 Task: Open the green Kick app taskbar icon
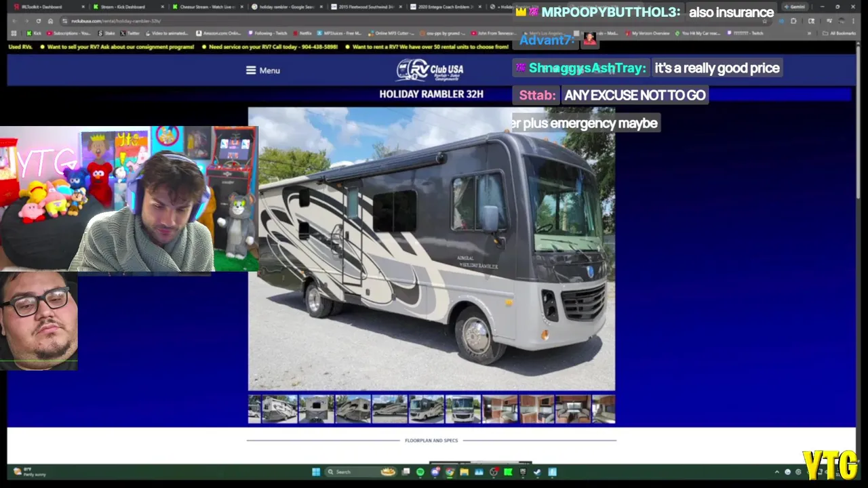pos(508,472)
